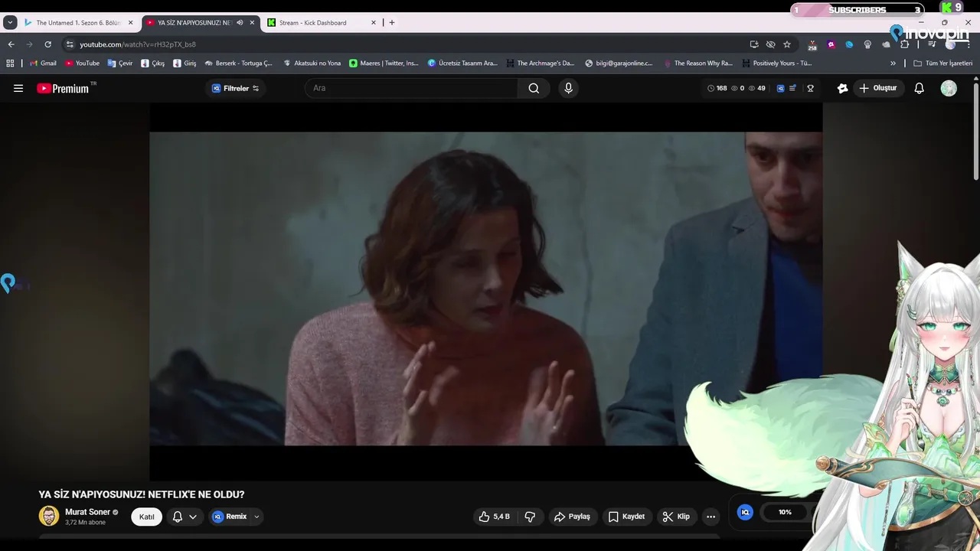Click the round blue IQ button near 10%
Screen dimensions: 980x551
point(745,512)
